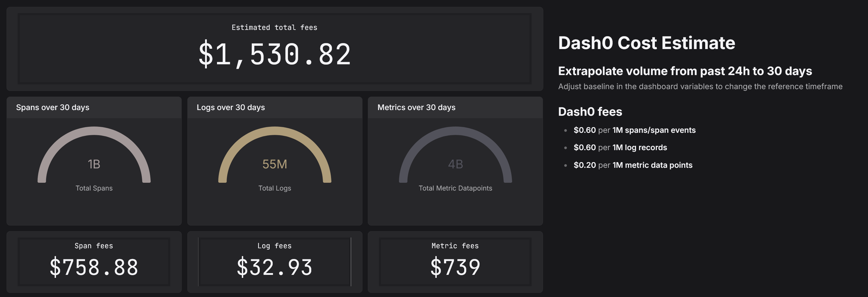Click the Extrapolate volume from past 24h heading

coord(685,71)
